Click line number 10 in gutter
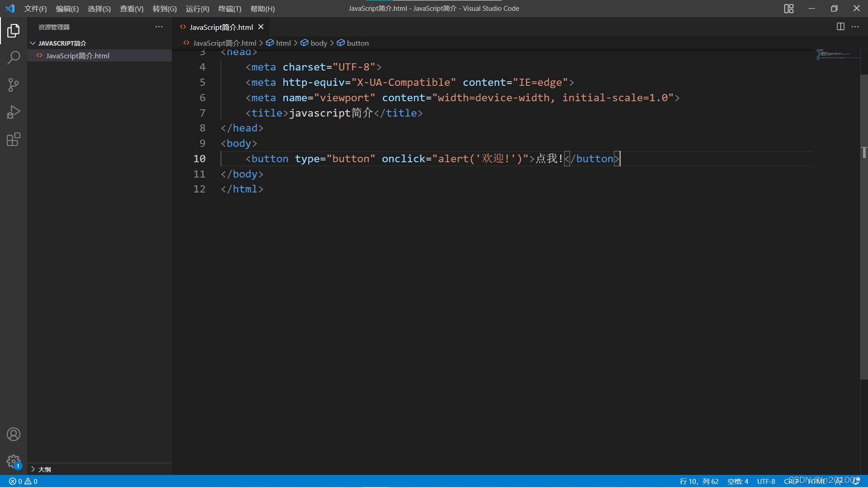 point(199,159)
